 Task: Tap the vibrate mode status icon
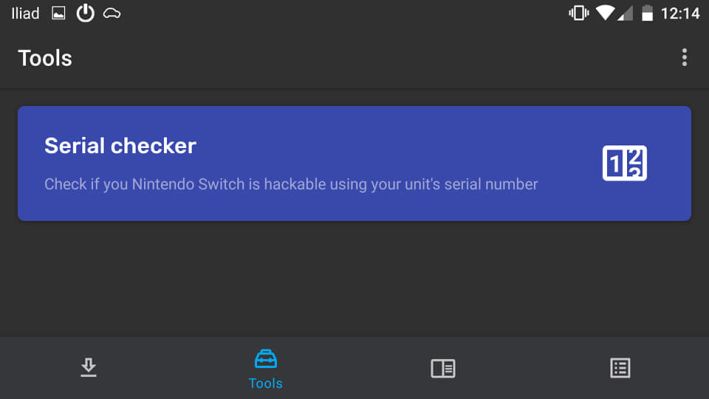[x=579, y=13]
